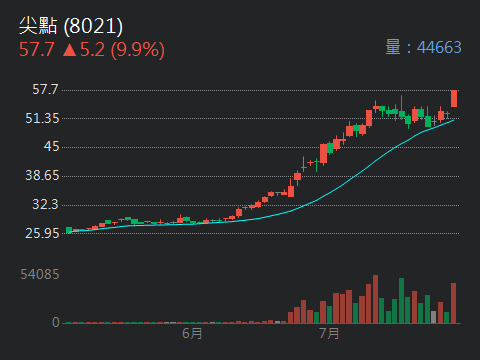Click the price change ▲5.2 value
The height and width of the screenshot is (360, 480).
click(x=84, y=50)
